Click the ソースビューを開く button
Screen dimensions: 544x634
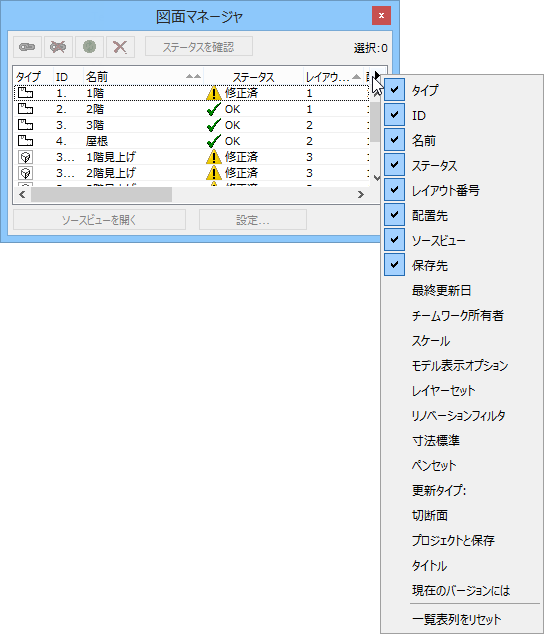99,220
